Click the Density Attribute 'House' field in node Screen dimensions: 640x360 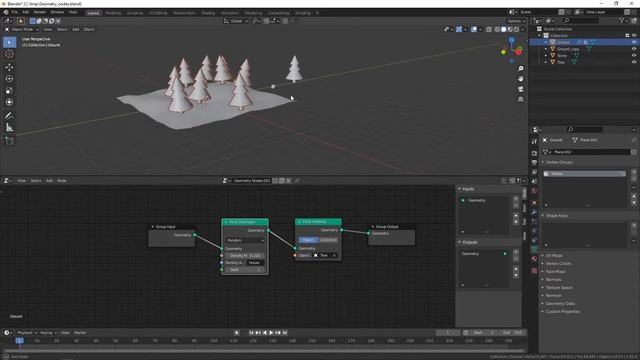point(256,262)
